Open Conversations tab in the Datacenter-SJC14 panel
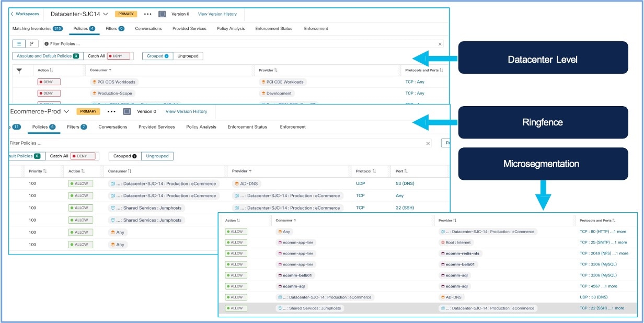The image size is (644, 323). tap(148, 29)
